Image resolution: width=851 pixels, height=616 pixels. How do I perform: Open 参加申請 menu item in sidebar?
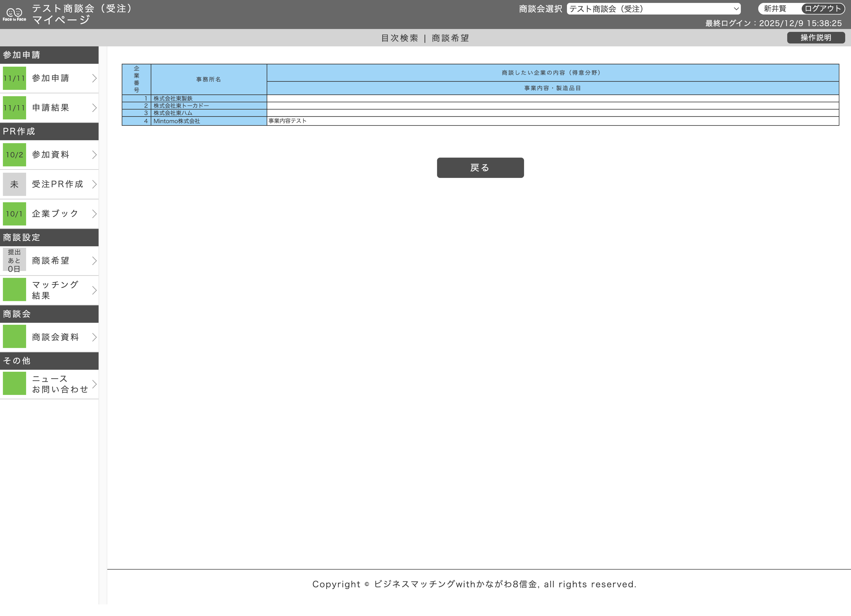[x=51, y=78]
